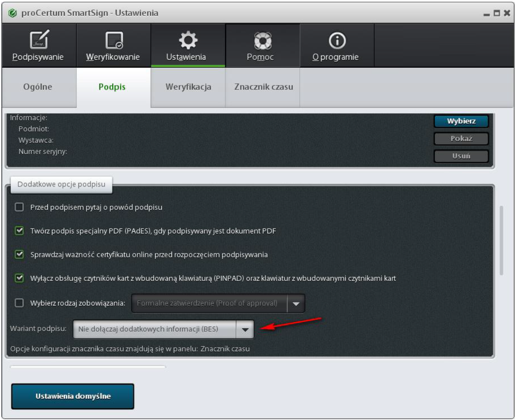Enable asking for signature reason checkbox
This screenshot has width=515, height=420.
(20, 207)
